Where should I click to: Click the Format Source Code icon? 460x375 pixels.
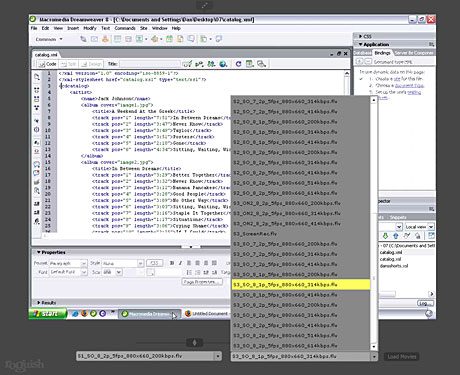click(x=37, y=221)
